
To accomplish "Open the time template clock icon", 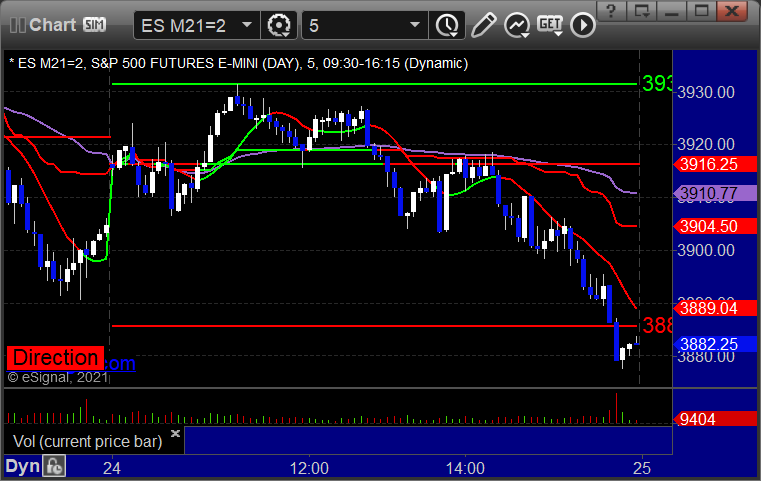I will coord(447,25).
